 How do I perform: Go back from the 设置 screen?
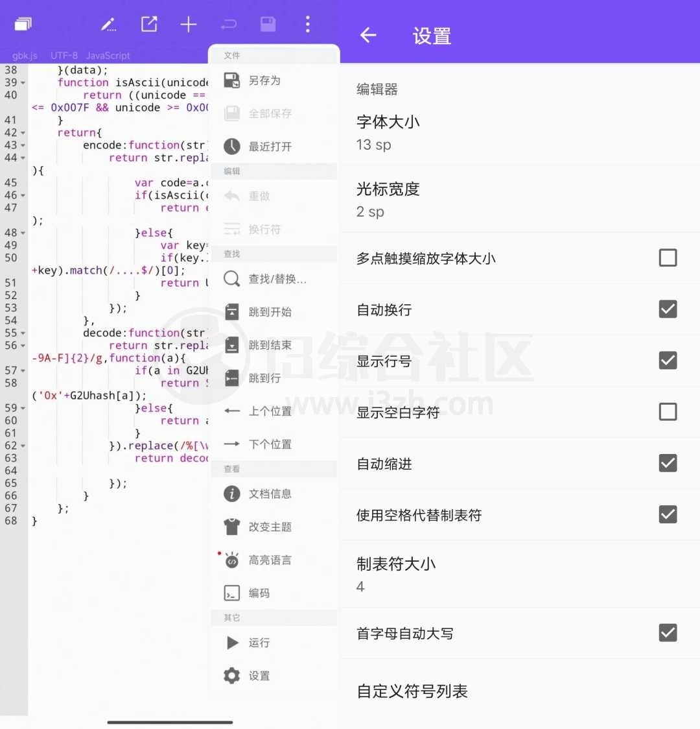coord(368,35)
